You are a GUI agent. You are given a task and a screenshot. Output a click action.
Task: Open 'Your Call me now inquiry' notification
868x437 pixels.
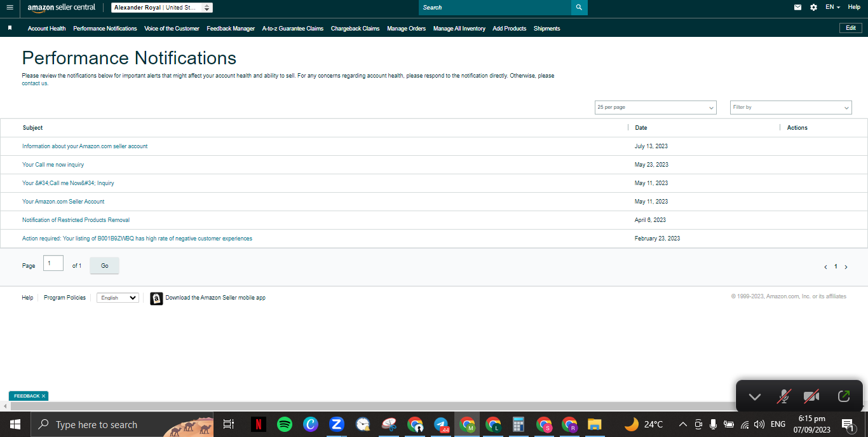click(x=53, y=165)
